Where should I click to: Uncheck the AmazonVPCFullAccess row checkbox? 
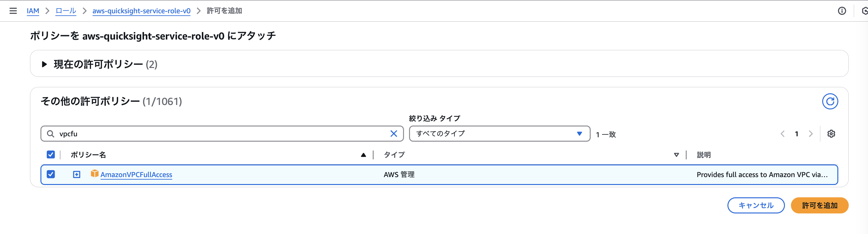point(51,174)
